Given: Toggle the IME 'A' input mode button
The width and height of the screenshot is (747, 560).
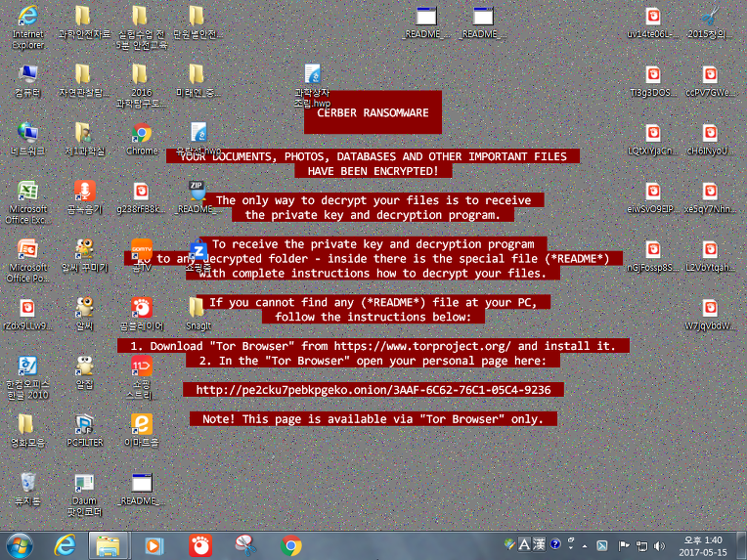Looking at the screenshot, I should 524,544.
